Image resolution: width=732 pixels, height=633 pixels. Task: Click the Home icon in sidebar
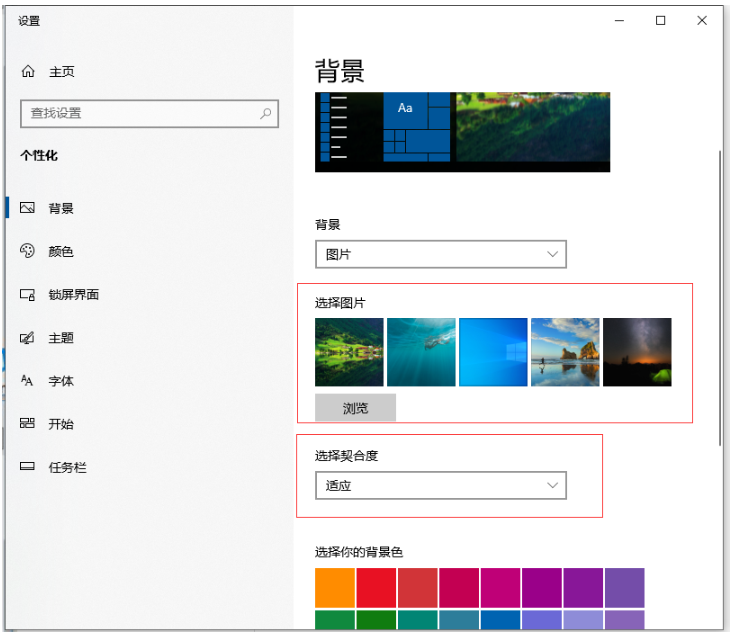28,72
